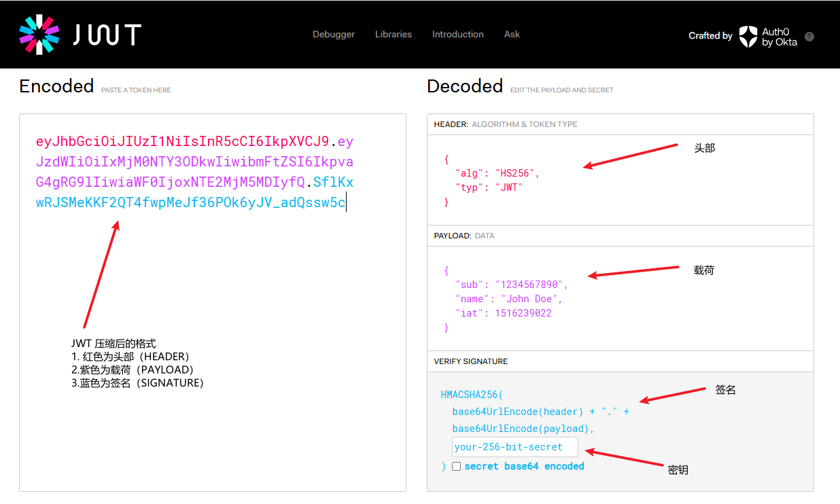840x504 pixels.
Task: Open the Debugger menu item
Action: pyautogui.click(x=334, y=34)
